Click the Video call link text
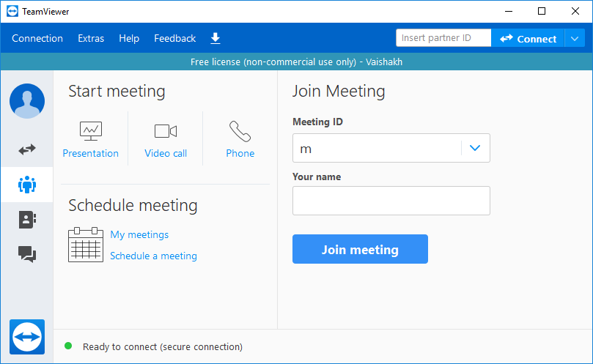593x364 pixels. pos(166,153)
